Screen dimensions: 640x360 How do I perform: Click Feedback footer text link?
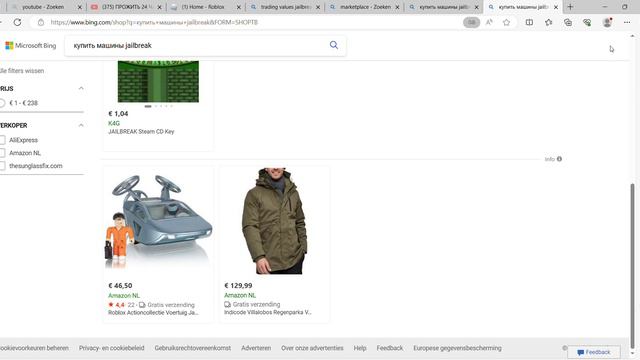click(x=389, y=348)
